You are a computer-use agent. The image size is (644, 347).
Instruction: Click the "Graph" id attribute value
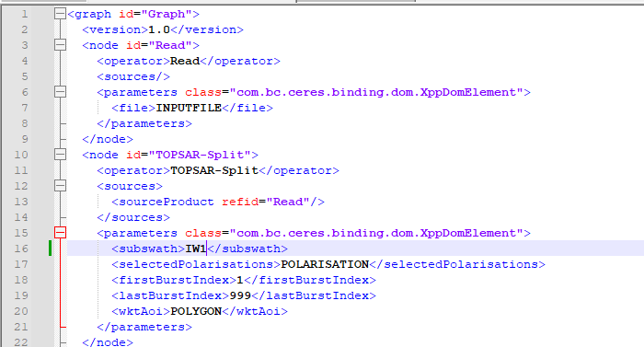167,15
